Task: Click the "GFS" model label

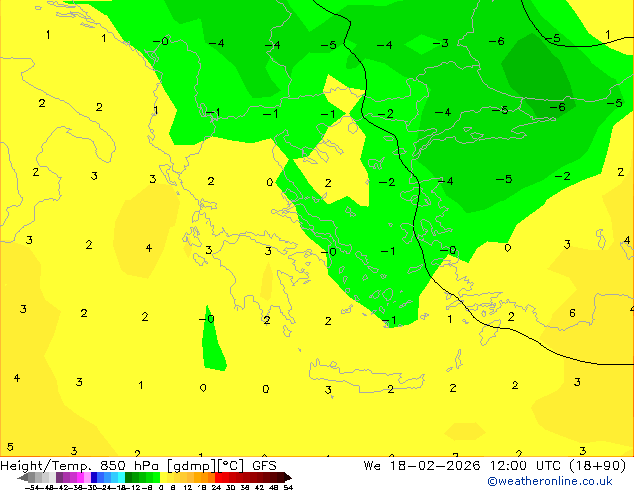Action: 264,466
